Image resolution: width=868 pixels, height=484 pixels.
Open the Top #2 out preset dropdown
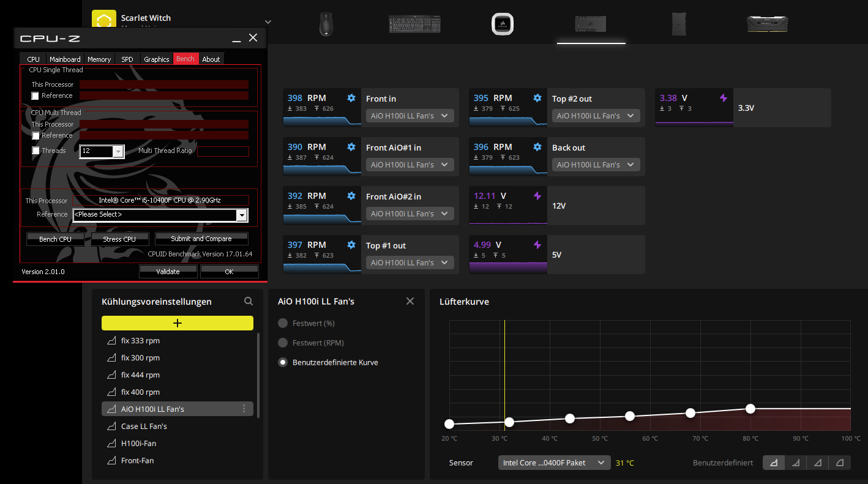click(596, 116)
